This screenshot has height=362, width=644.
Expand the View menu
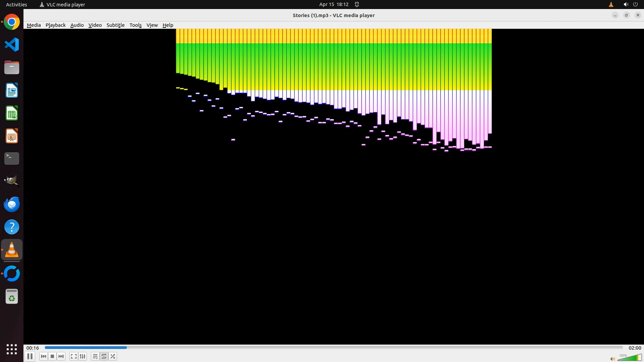(152, 25)
